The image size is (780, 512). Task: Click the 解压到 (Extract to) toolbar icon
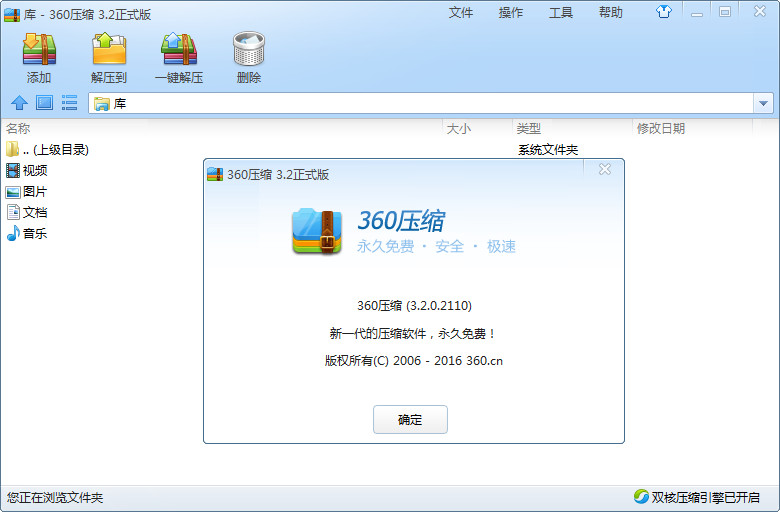pyautogui.click(x=109, y=49)
